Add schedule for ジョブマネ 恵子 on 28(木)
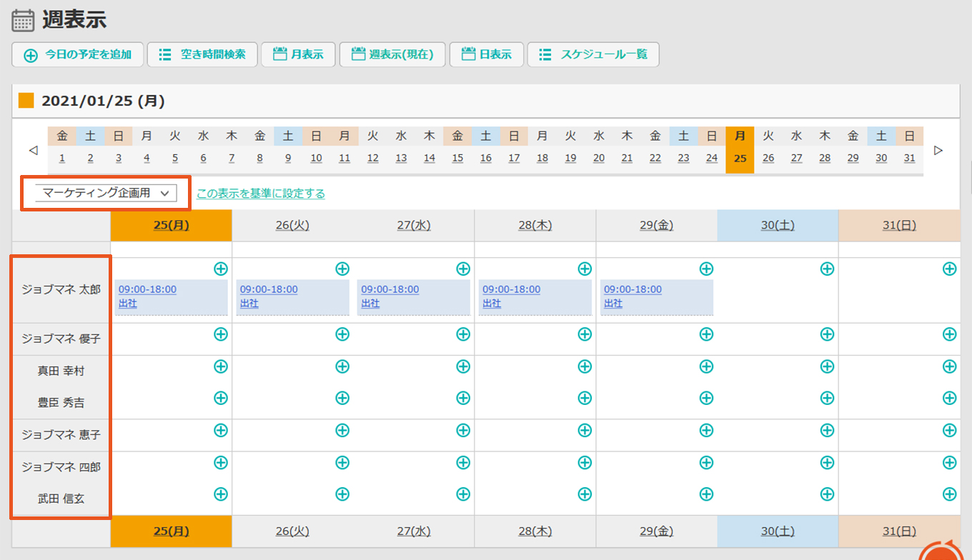 (x=585, y=430)
